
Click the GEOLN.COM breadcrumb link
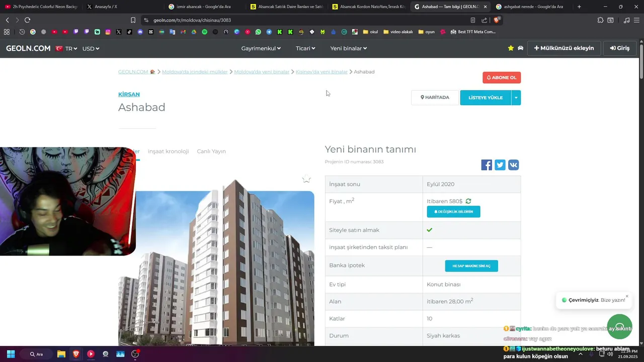point(136,72)
